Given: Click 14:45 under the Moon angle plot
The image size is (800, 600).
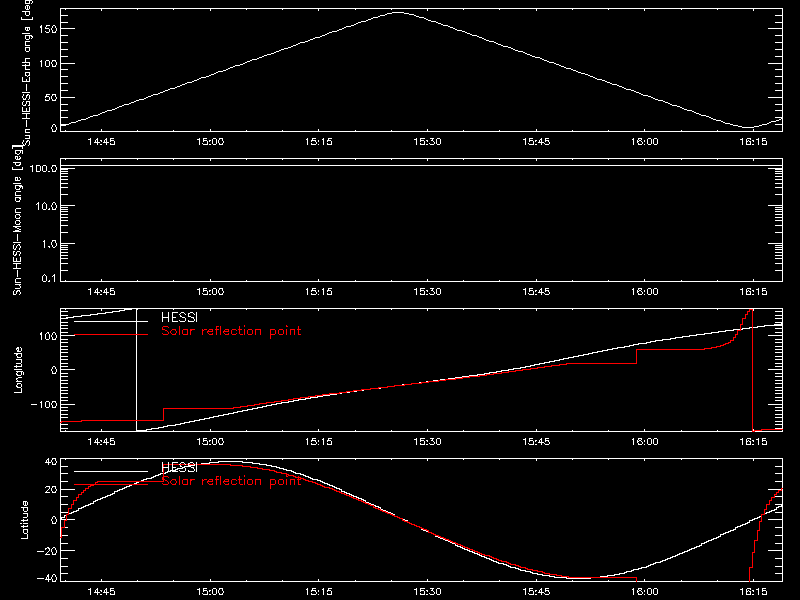Looking at the screenshot, I should click(102, 292).
